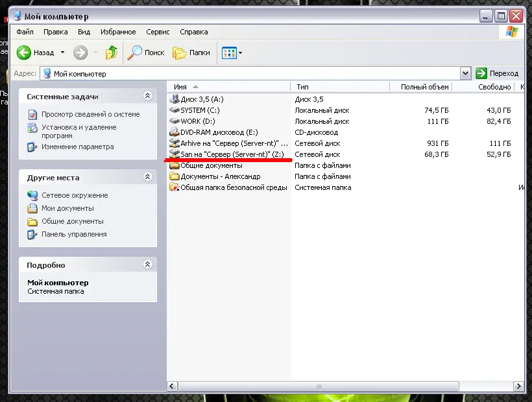
Task: Click the Общие документы sidebar folder icon
Action: click(32, 222)
